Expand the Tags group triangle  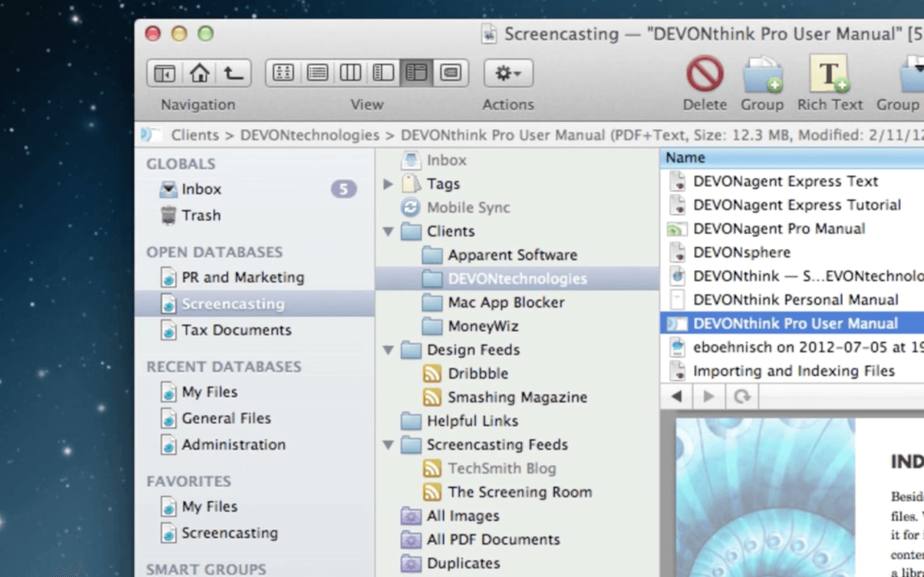[388, 184]
